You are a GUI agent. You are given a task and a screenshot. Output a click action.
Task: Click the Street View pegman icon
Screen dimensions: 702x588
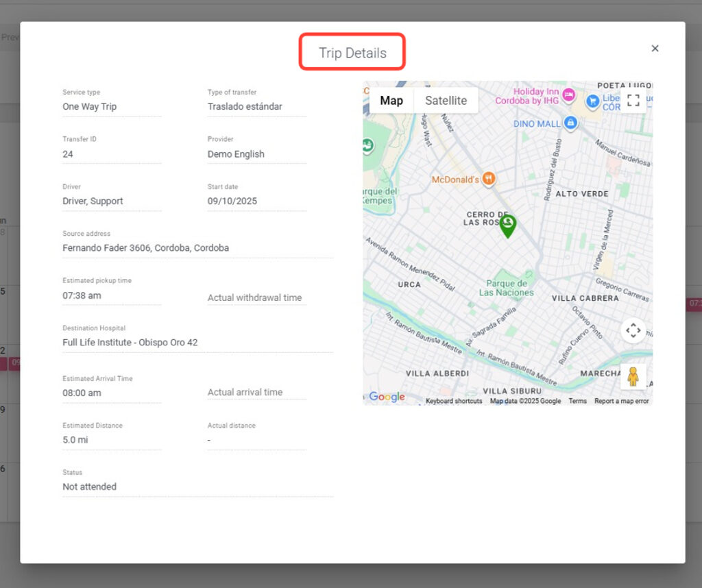pyautogui.click(x=633, y=376)
